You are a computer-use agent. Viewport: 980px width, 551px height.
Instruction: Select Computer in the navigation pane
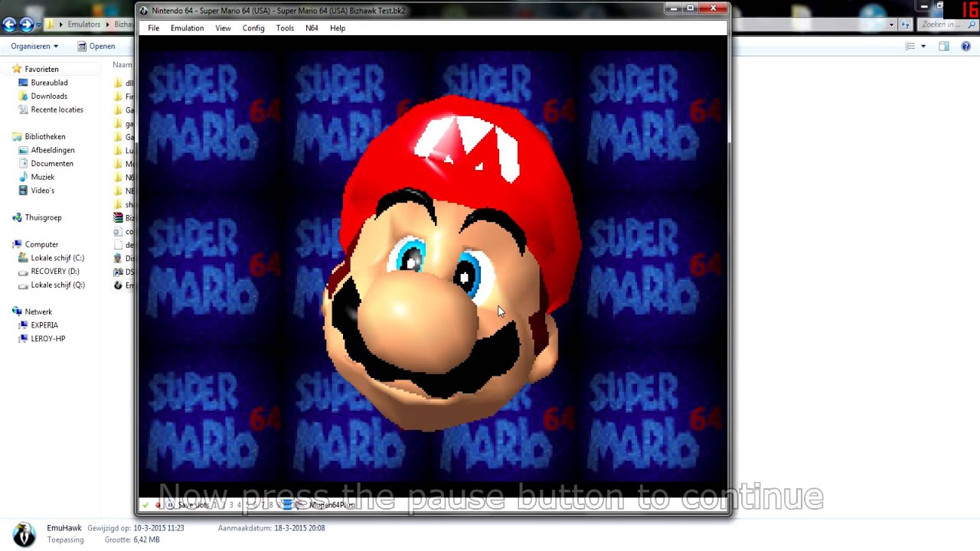(41, 245)
